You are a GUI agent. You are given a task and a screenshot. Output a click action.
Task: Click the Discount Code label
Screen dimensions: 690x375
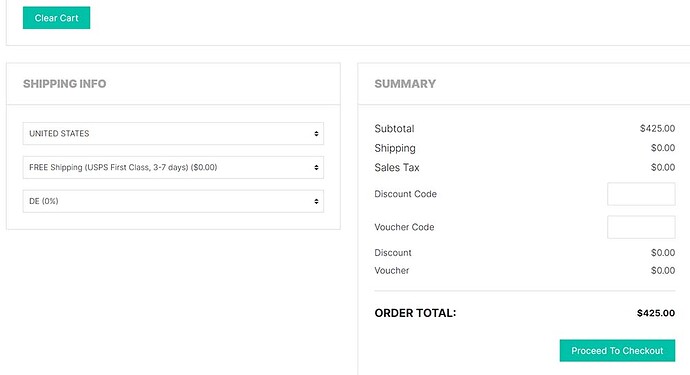405,194
